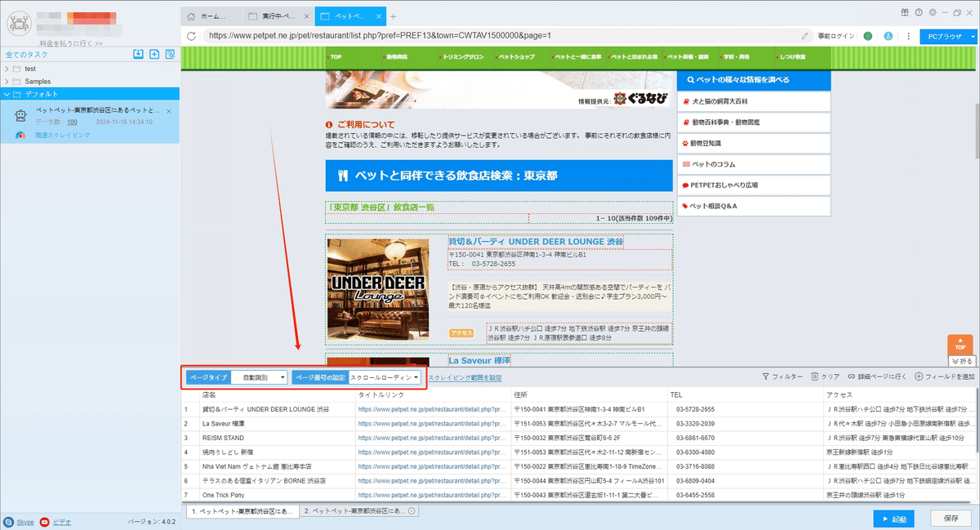Screen dimensions: 980x530
Task: Reload the page with the refresh icon
Action: (x=191, y=36)
